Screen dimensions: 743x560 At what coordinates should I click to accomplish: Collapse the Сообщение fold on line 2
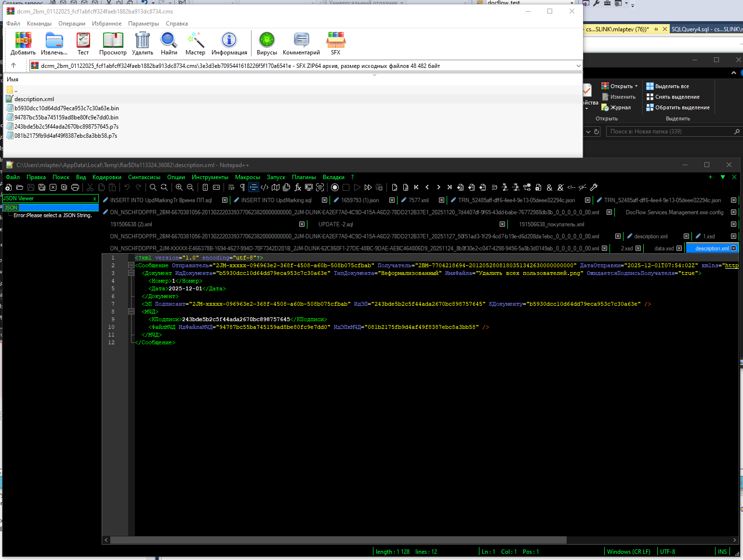coord(131,265)
